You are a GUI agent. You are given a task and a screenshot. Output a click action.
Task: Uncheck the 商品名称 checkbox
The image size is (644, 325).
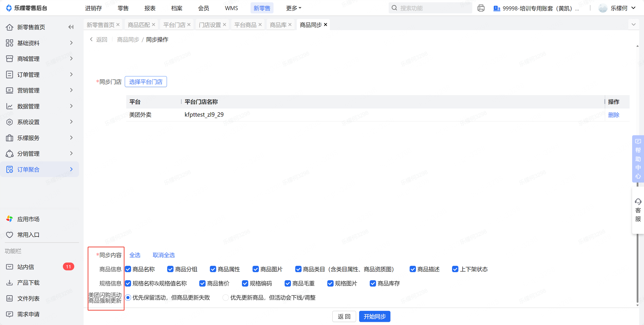pos(128,269)
